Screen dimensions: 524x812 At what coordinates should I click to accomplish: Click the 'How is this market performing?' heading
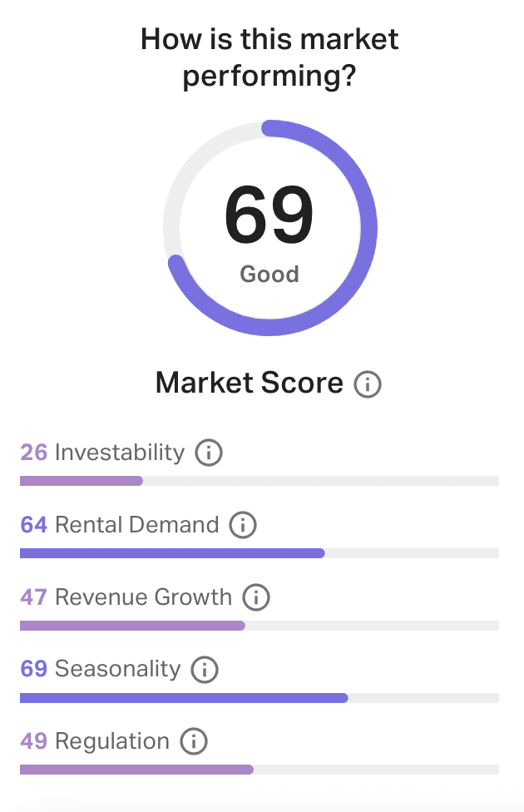coord(269,57)
